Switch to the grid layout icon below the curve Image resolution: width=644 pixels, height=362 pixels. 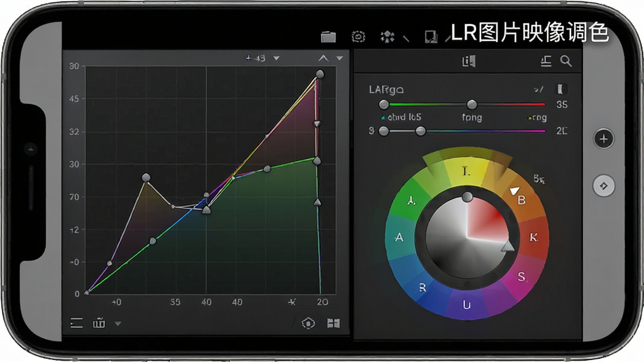(333, 324)
